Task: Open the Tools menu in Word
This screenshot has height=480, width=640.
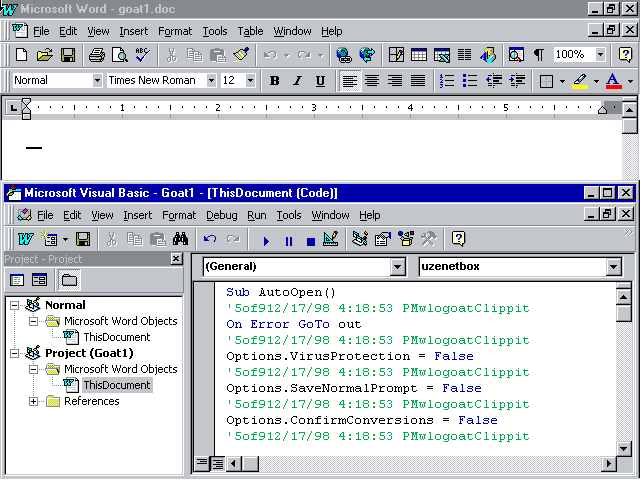Action: (x=215, y=31)
